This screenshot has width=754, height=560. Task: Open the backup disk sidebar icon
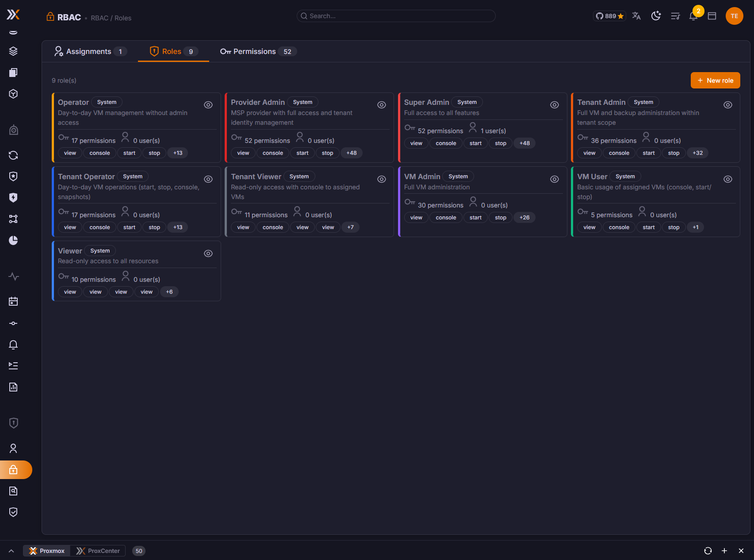[13, 130]
